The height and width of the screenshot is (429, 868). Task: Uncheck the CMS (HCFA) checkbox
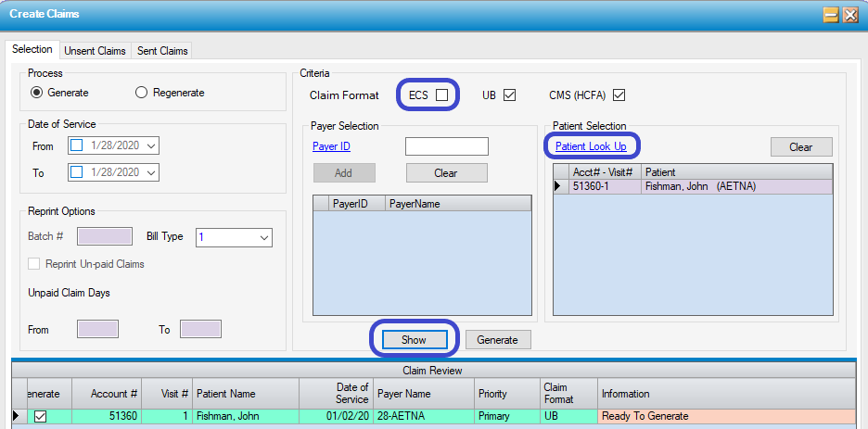[619, 95]
